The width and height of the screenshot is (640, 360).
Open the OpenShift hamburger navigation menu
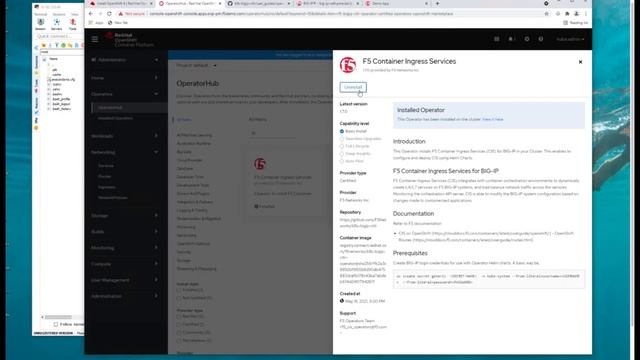[x=95, y=39]
